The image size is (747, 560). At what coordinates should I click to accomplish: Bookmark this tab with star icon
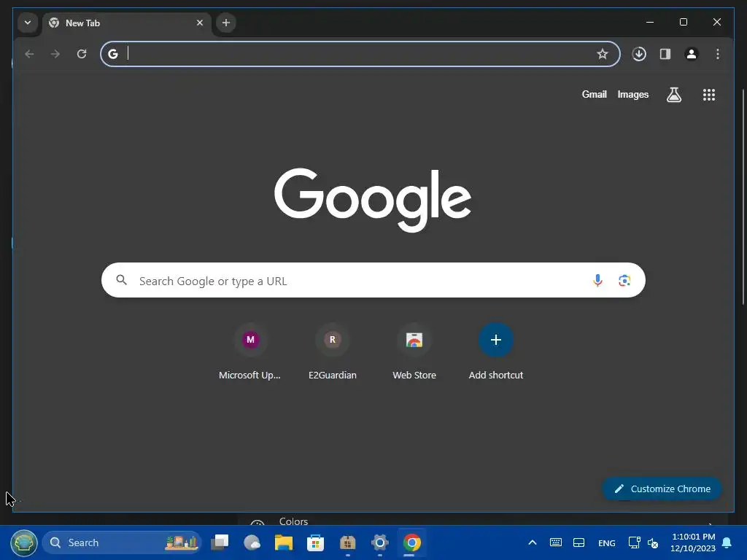tap(602, 54)
